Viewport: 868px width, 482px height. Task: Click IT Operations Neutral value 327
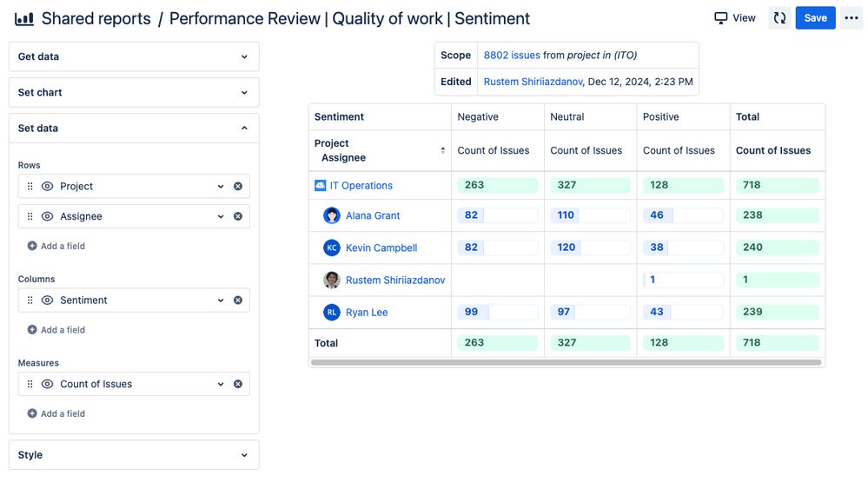point(590,185)
